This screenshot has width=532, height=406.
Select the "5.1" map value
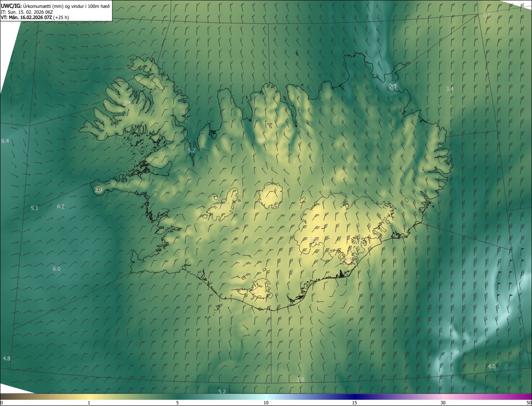tap(34, 208)
